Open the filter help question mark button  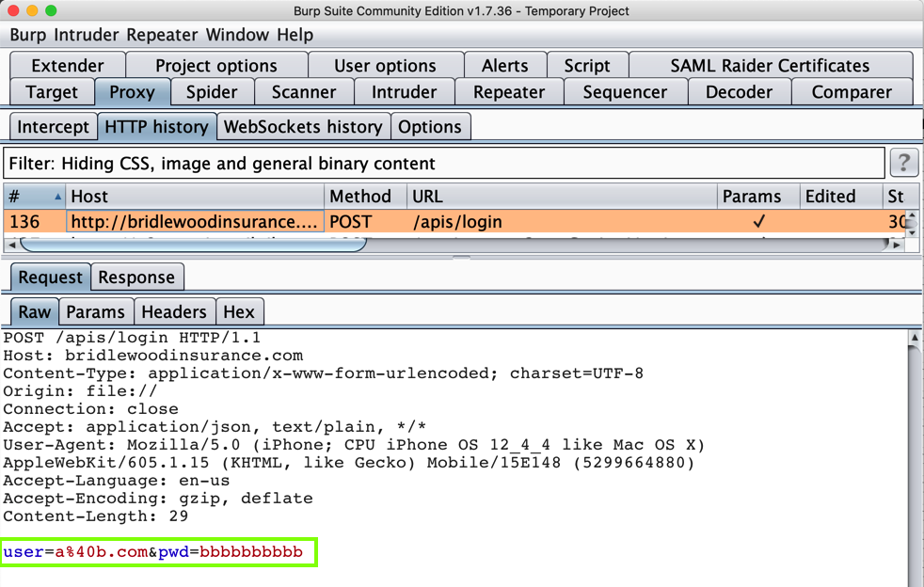click(x=904, y=163)
